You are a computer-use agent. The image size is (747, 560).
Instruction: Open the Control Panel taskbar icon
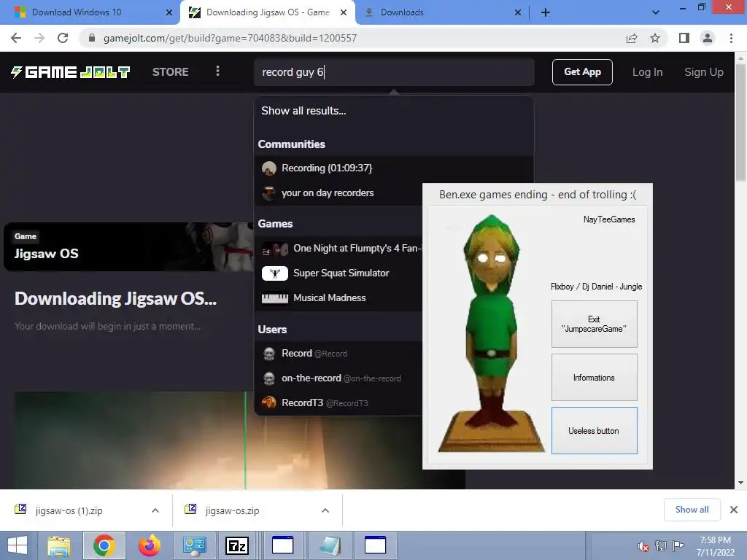(195, 545)
